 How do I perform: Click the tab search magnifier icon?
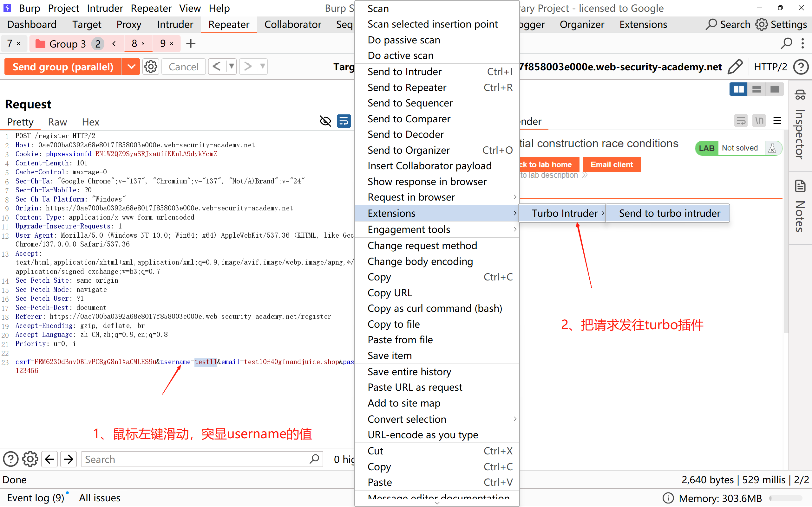pos(786,43)
